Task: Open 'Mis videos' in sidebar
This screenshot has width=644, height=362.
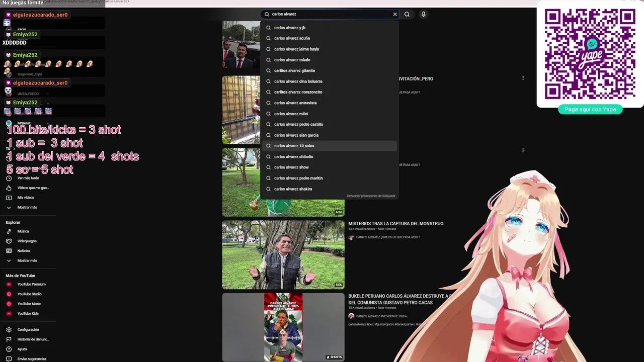Action: tap(26, 198)
